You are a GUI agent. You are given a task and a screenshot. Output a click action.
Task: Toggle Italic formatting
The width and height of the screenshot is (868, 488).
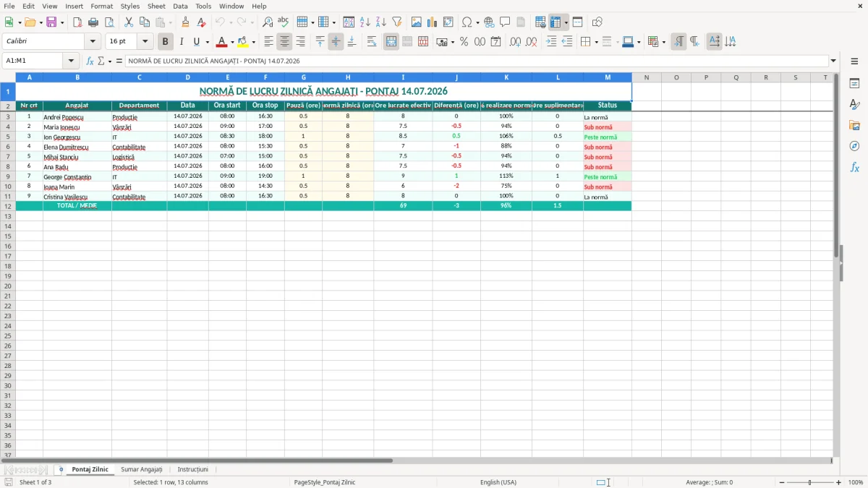(181, 42)
